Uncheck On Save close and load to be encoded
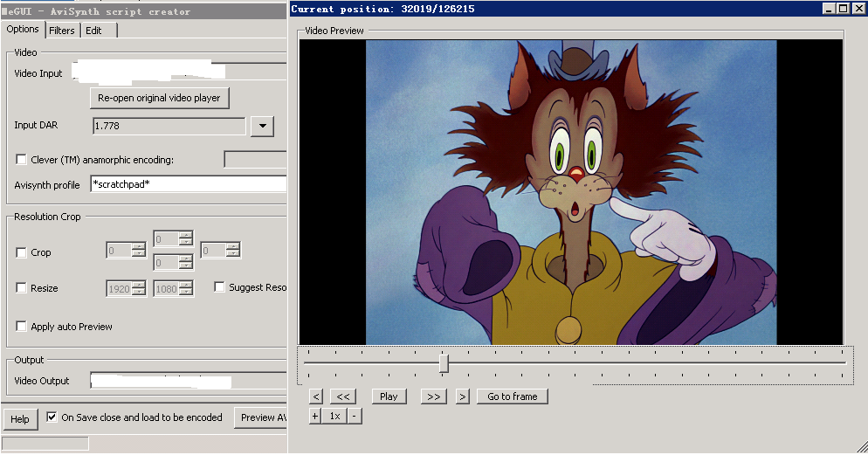Viewport: 868px width, 455px height. [52, 417]
